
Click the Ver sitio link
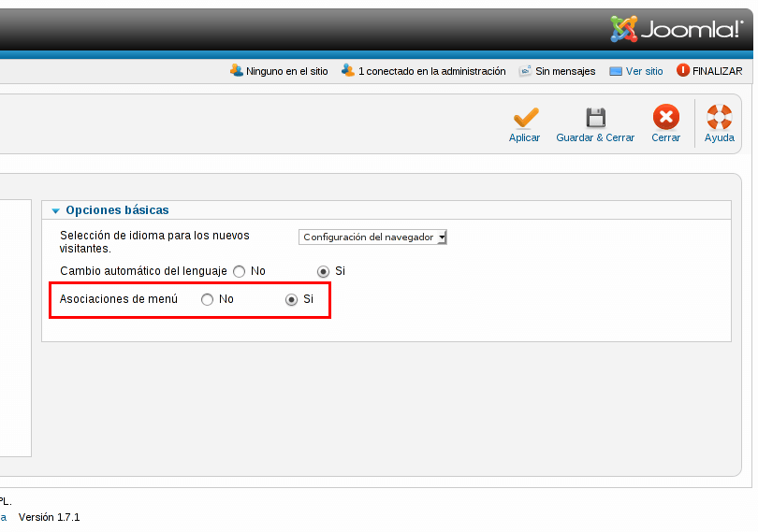coord(644,71)
